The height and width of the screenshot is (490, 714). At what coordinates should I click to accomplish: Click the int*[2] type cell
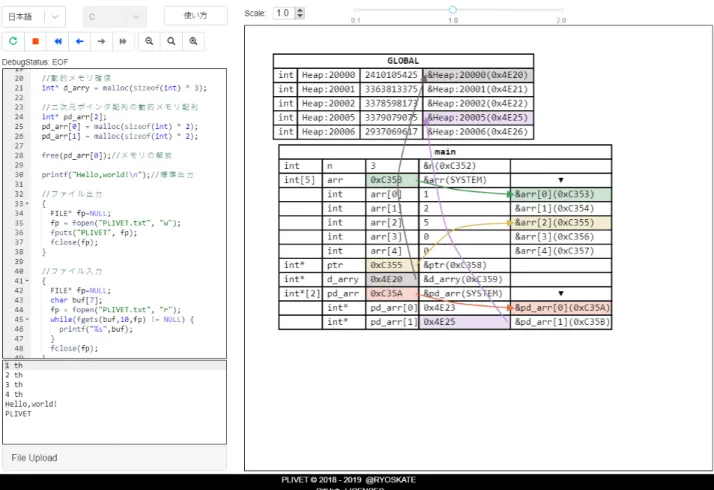pyautogui.click(x=300, y=293)
